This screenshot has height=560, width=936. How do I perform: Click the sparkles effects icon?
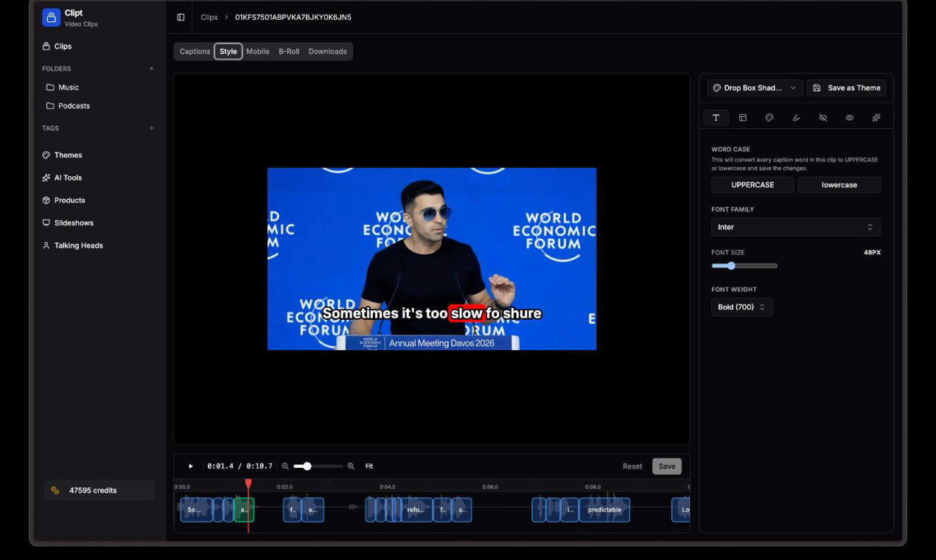coord(876,118)
